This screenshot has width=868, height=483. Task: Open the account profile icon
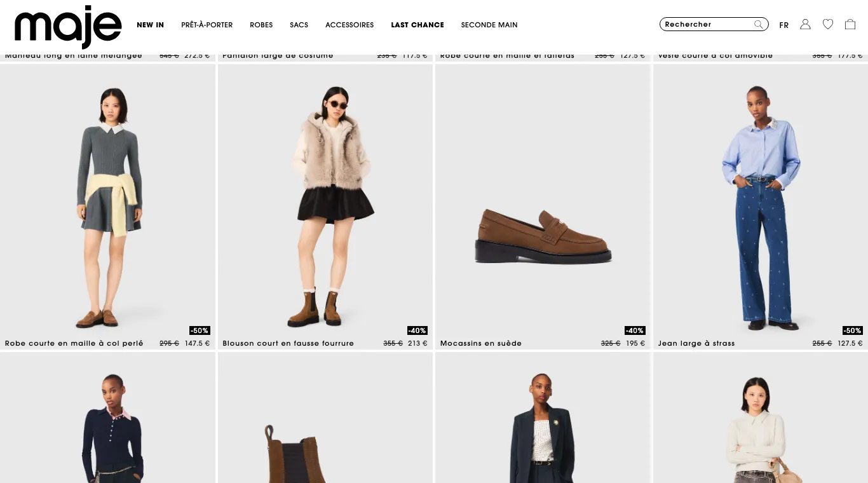coord(805,24)
